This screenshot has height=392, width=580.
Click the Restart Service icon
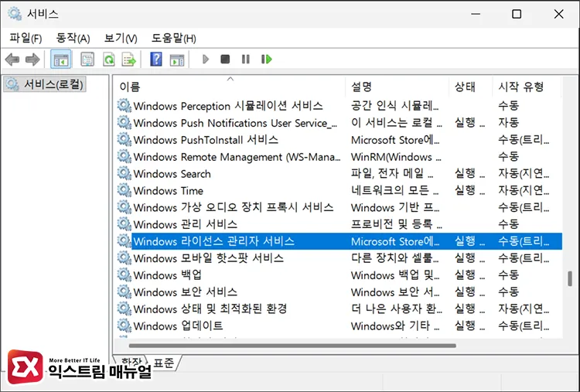266,60
